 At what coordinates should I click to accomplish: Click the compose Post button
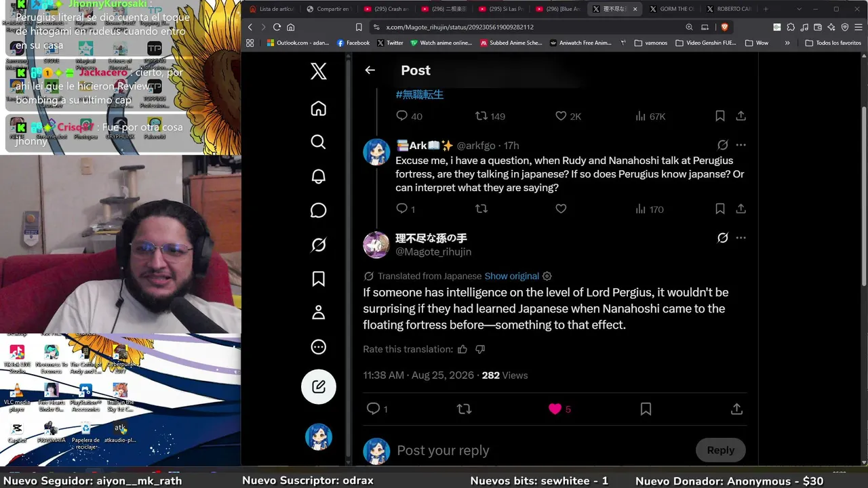pos(319,387)
